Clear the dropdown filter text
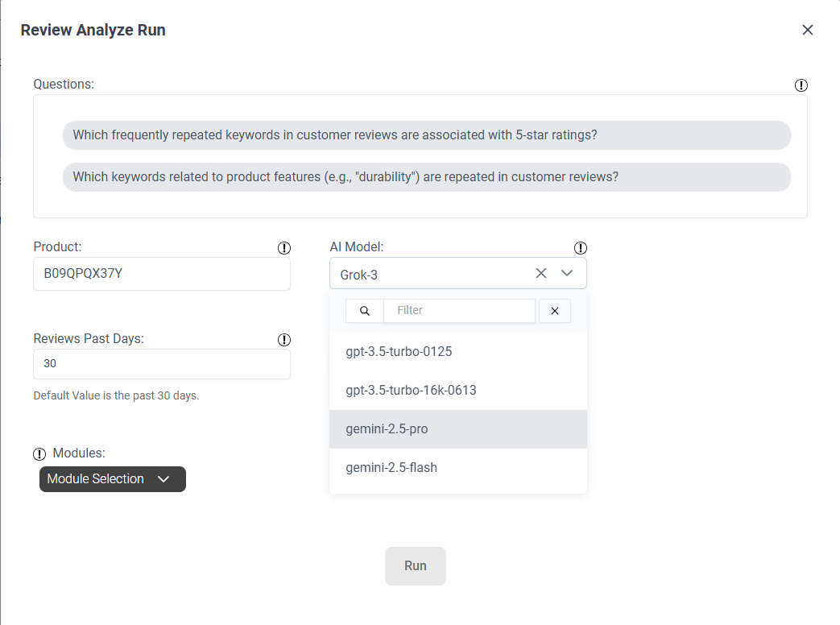The width and height of the screenshot is (840, 625). click(x=554, y=311)
